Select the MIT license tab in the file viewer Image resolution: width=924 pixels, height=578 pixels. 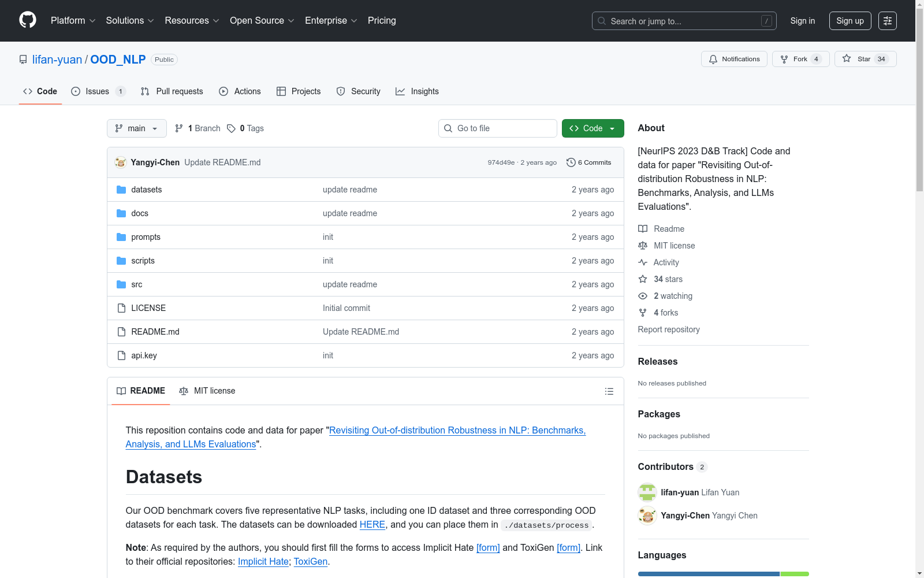pyautogui.click(x=207, y=391)
